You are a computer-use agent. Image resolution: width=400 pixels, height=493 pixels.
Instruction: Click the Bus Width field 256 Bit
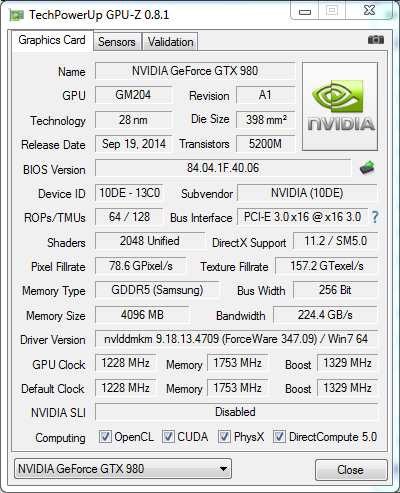point(336,290)
